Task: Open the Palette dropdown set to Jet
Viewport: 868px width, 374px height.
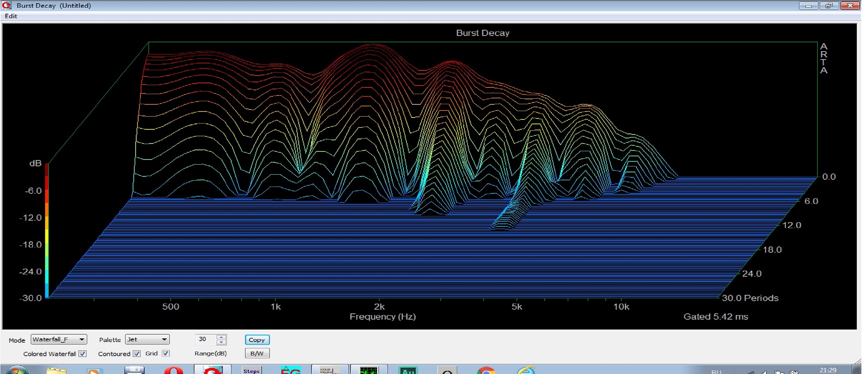Action: (x=147, y=339)
